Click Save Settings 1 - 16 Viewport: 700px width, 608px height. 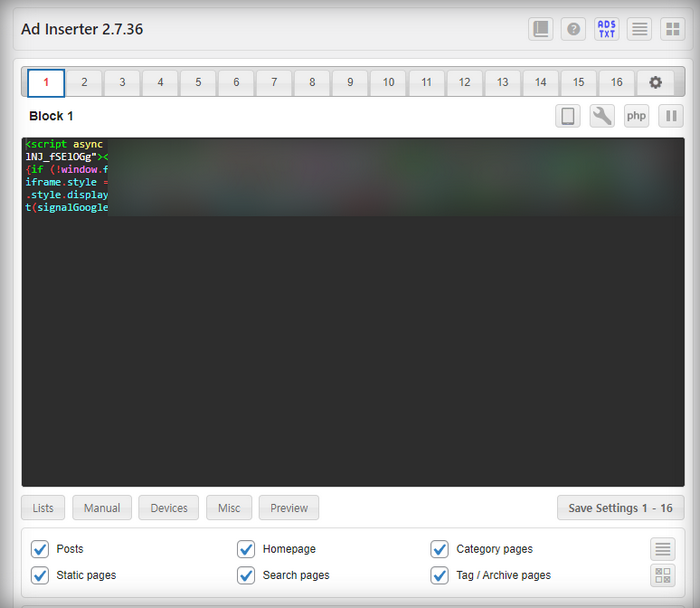tap(621, 508)
